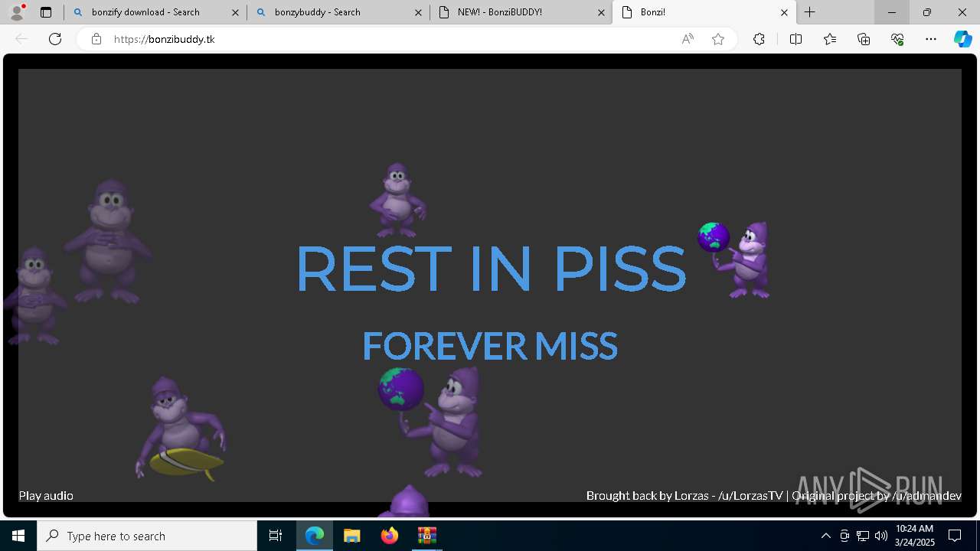Click the 'REST IN PISS' heading
The height and width of the screenshot is (551, 980).
490,268
